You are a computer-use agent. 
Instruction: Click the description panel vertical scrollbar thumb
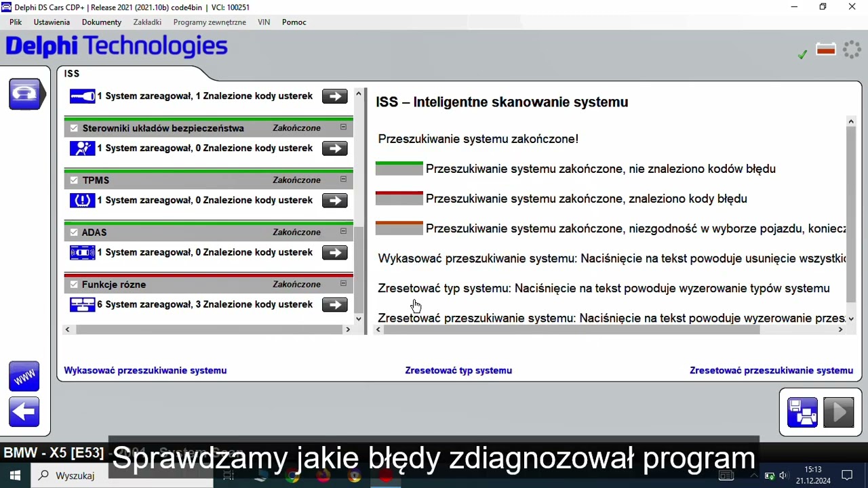(x=851, y=213)
